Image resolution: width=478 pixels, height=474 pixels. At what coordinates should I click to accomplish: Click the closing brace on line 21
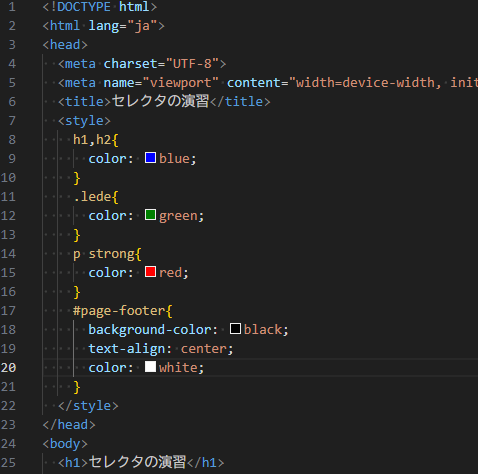(x=77, y=387)
